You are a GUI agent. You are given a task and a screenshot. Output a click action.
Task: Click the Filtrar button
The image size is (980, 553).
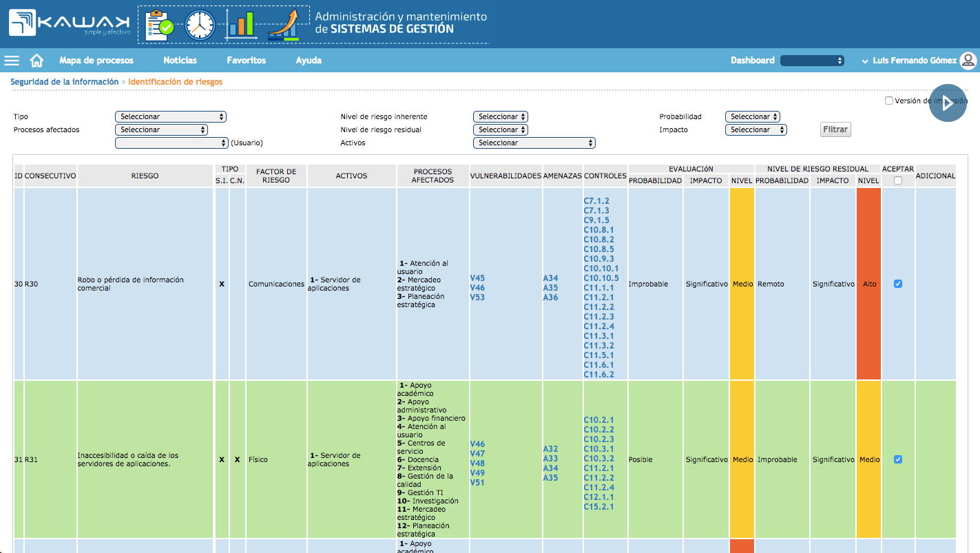pos(835,129)
